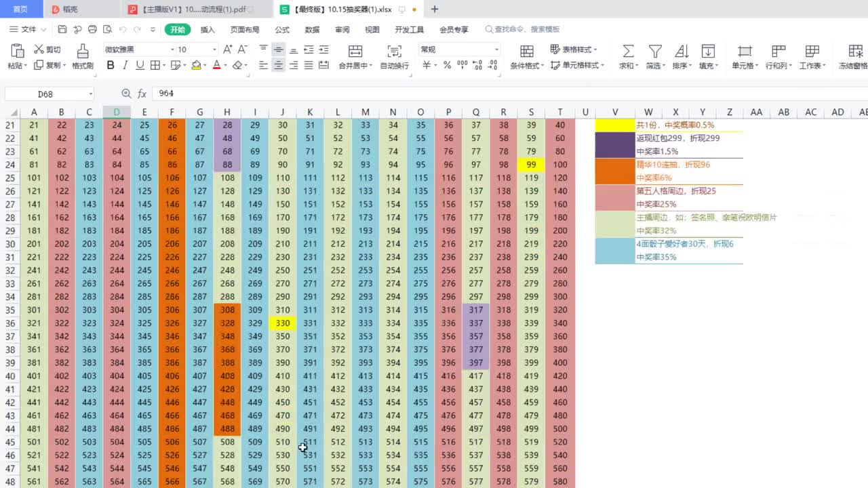Toggle Wrap Text (自动换行)
The image size is (868, 488).
coord(394,52)
